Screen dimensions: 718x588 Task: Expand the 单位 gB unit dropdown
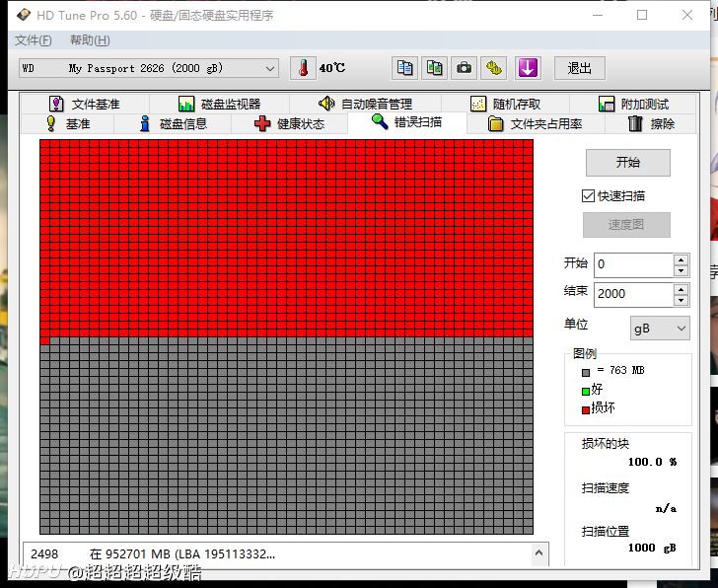pyautogui.click(x=660, y=329)
